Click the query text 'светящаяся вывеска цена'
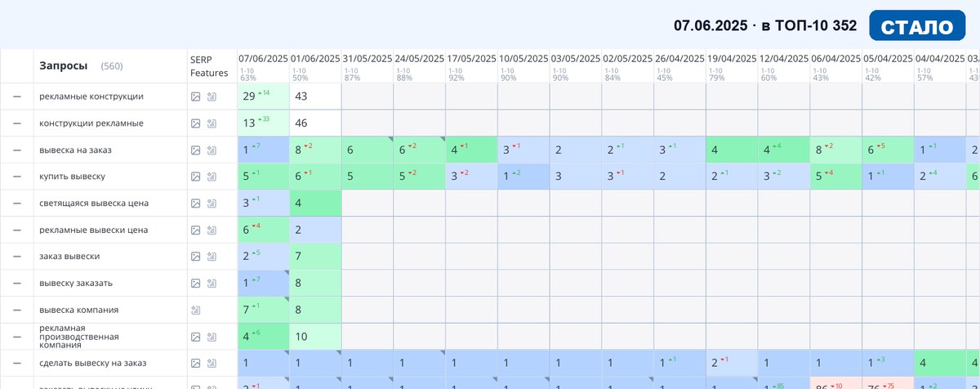Screen dimensions: 980x389 [94, 203]
